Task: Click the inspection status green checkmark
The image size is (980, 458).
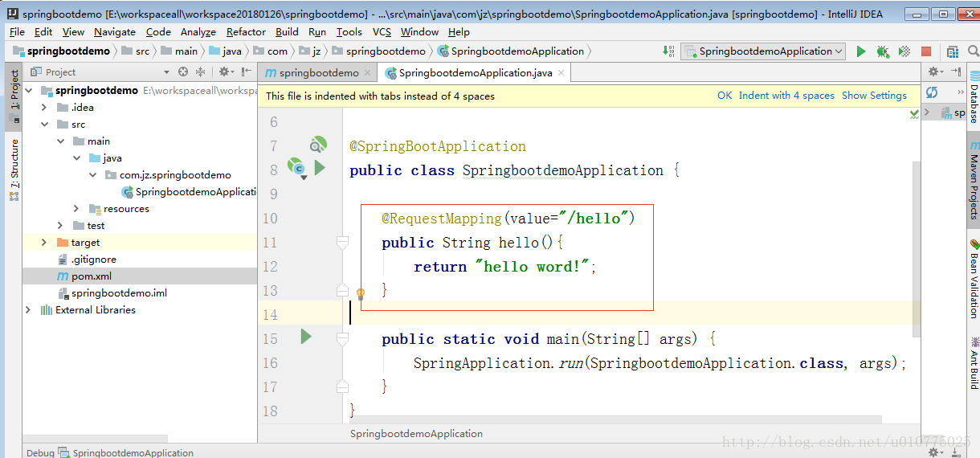Action: (914, 115)
